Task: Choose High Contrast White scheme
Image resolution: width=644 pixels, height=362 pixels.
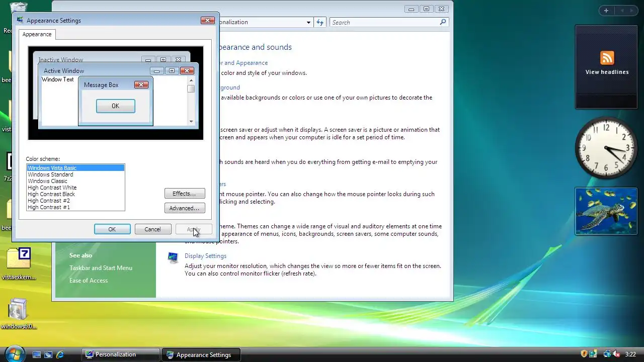Action: 75,188
